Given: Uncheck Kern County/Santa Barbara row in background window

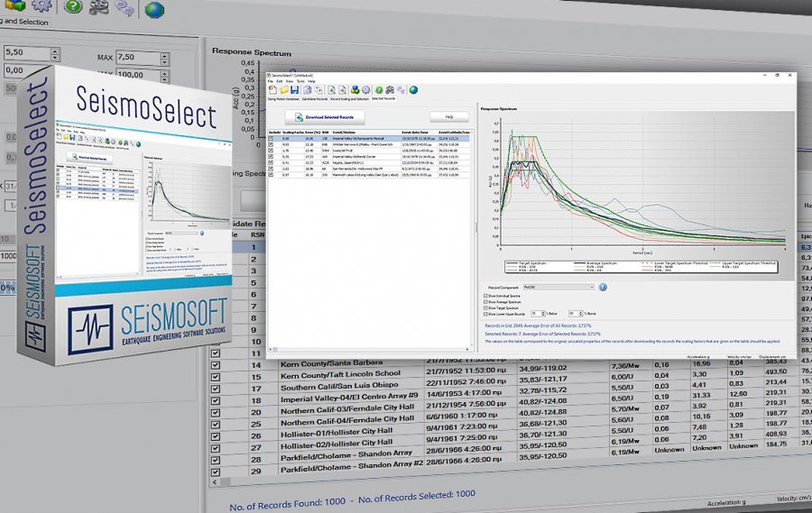Looking at the screenshot, I should (x=216, y=365).
